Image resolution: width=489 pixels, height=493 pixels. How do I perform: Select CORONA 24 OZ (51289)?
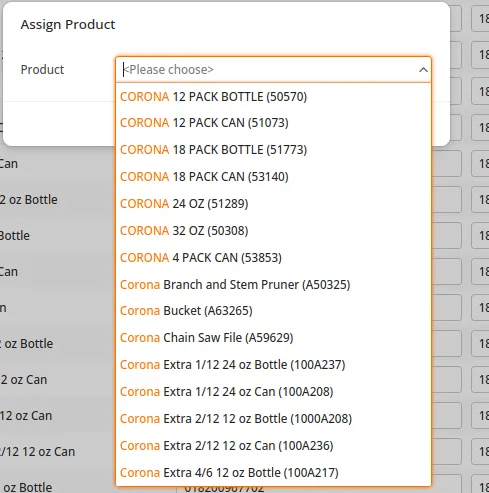(273, 204)
